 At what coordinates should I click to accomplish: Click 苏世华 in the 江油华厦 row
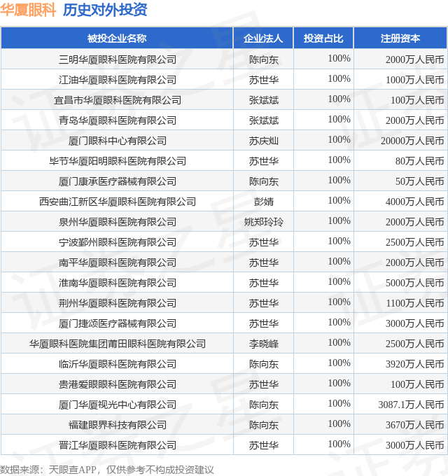[x=263, y=80]
